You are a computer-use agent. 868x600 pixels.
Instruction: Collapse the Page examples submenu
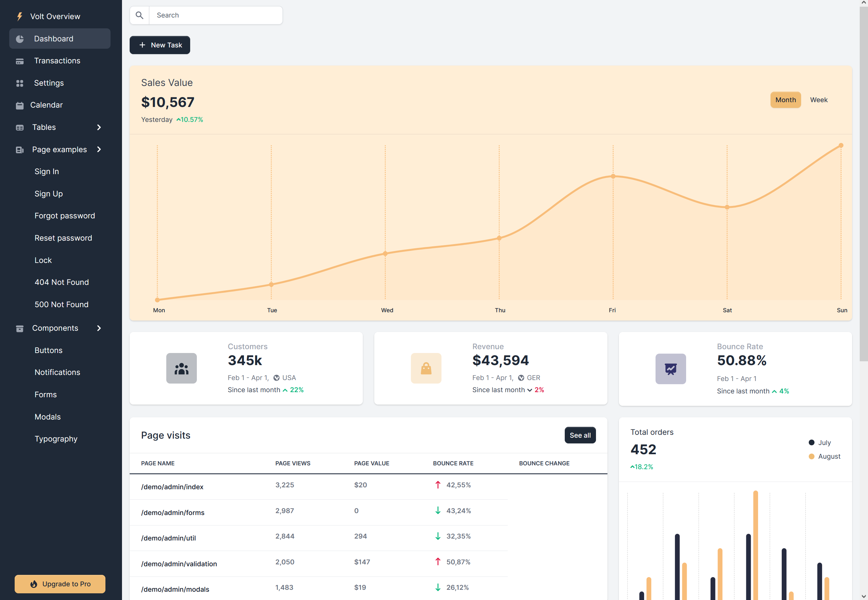pyautogui.click(x=99, y=150)
